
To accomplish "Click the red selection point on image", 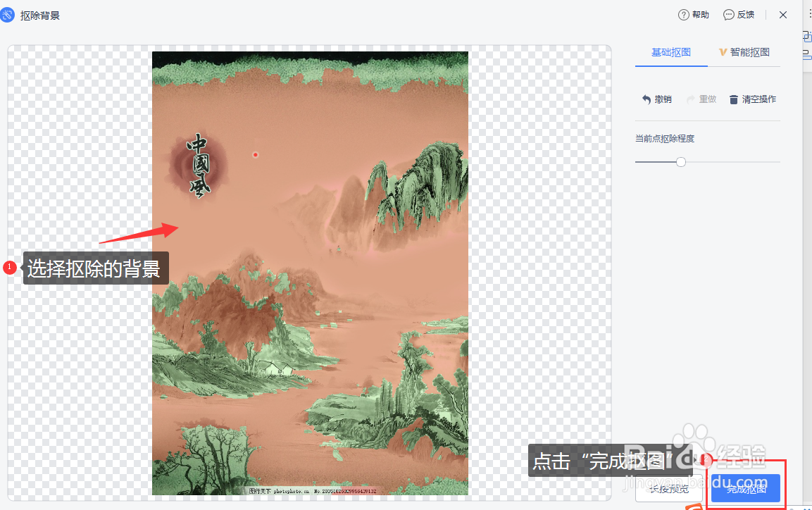I will [x=256, y=155].
